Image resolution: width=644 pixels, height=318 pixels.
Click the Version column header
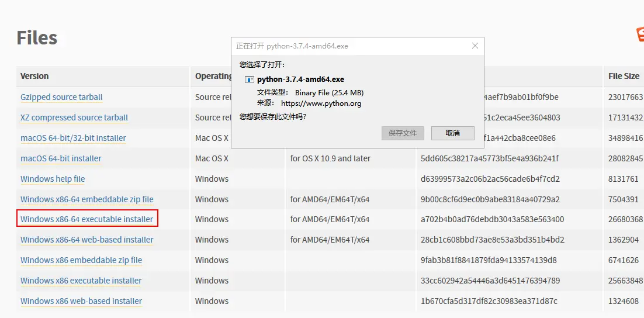pos(34,76)
